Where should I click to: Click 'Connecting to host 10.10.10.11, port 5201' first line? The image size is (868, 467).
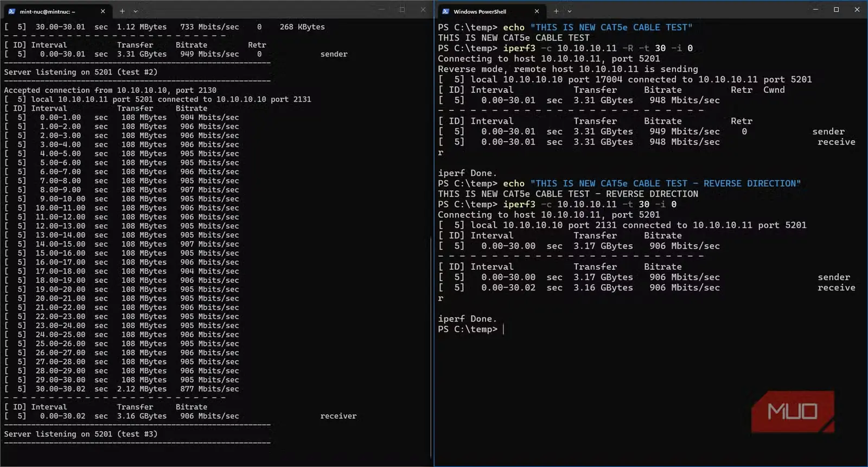pyautogui.click(x=549, y=59)
